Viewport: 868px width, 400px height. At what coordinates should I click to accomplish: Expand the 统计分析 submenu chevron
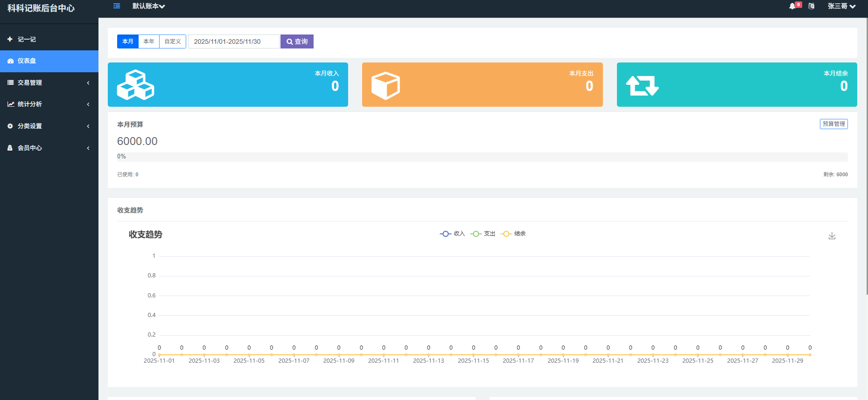[x=88, y=104]
